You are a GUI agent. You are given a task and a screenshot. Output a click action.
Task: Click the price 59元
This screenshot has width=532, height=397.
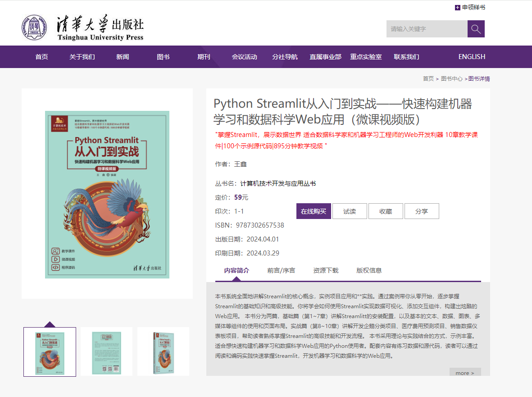coord(241,197)
